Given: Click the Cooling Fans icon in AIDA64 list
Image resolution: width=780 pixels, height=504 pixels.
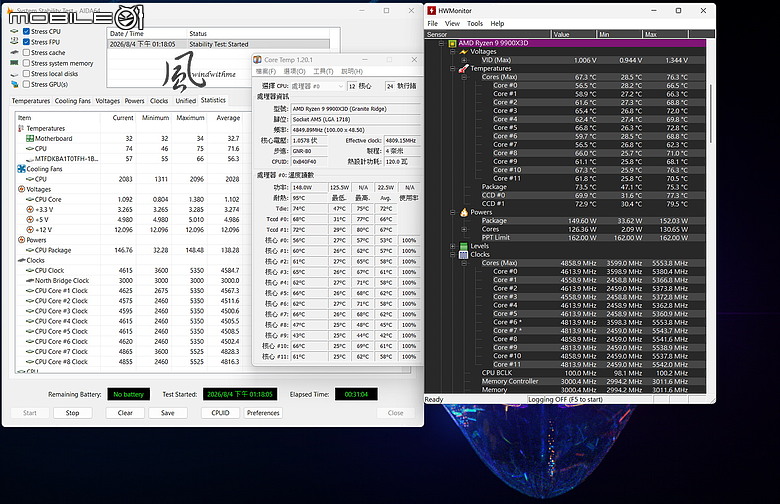Looking at the screenshot, I should tap(21, 169).
